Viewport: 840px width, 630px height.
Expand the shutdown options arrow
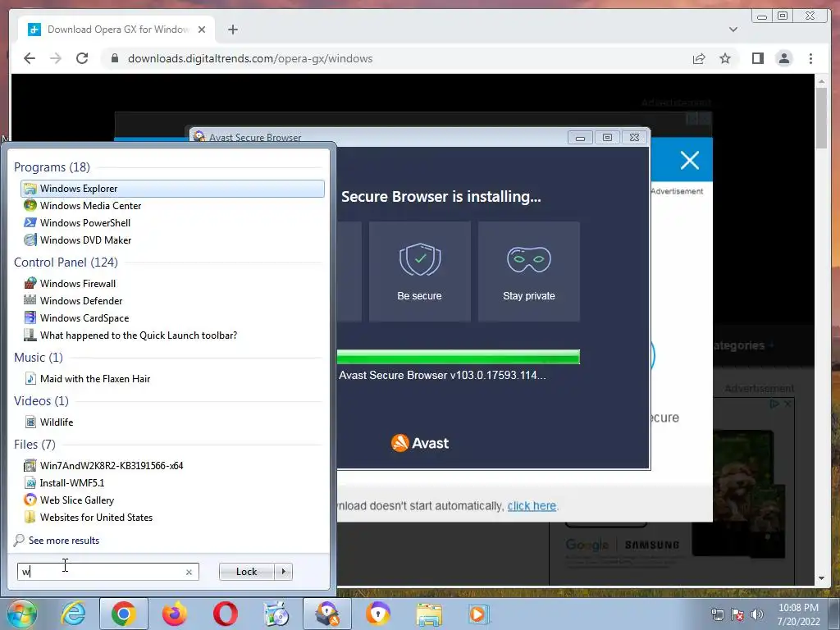tap(283, 572)
